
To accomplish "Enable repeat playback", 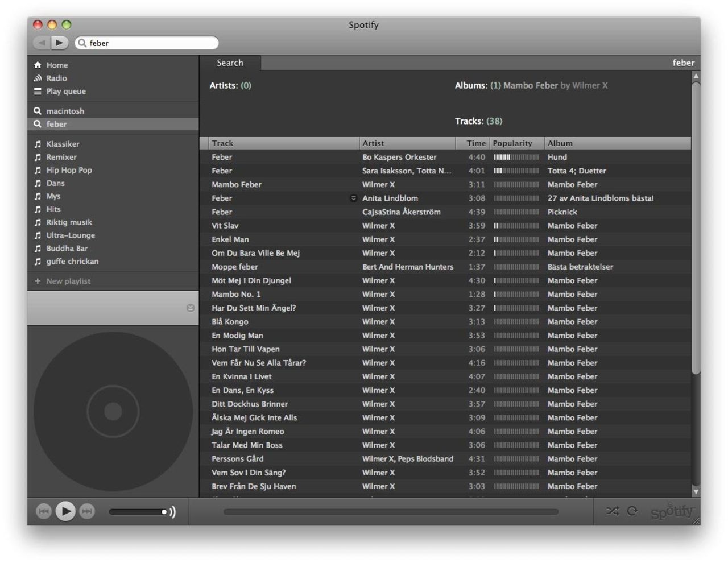I will [632, 511].
